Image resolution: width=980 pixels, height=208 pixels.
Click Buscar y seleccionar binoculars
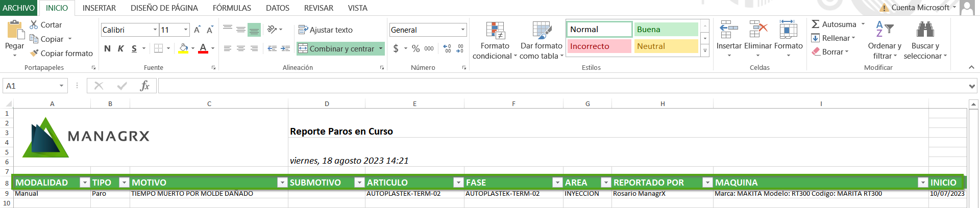coord(925,30)
